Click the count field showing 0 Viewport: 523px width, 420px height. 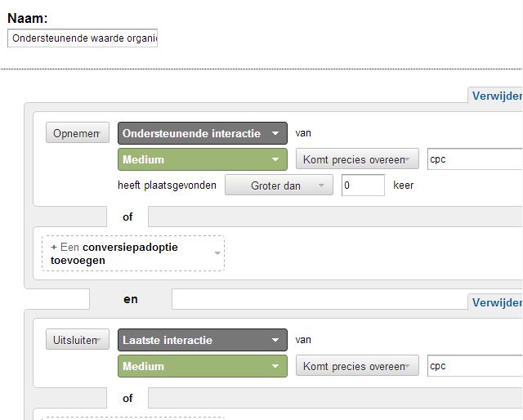click(363, 185)
